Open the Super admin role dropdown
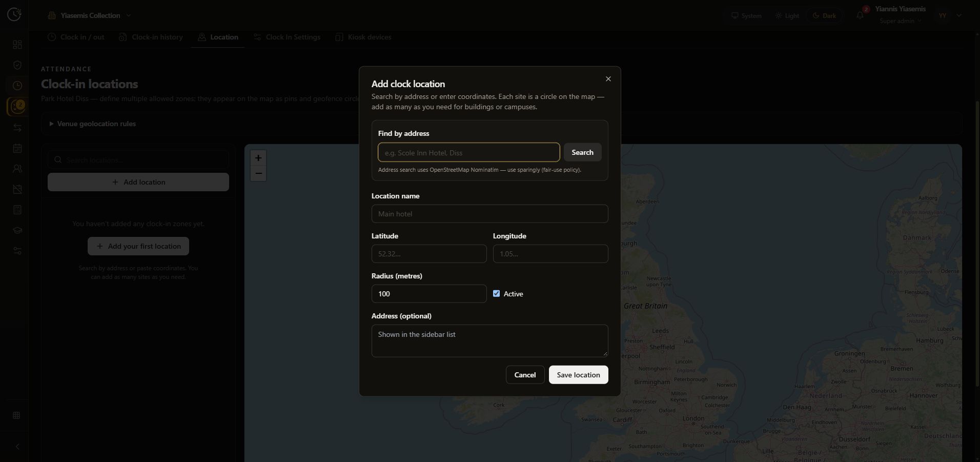 pyautogui.click(x=901, y=21)
